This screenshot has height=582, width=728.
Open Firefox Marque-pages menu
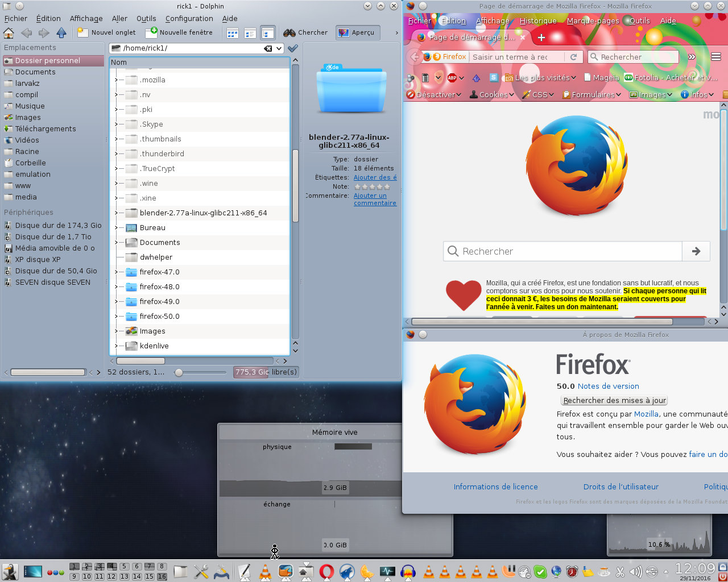593,21
